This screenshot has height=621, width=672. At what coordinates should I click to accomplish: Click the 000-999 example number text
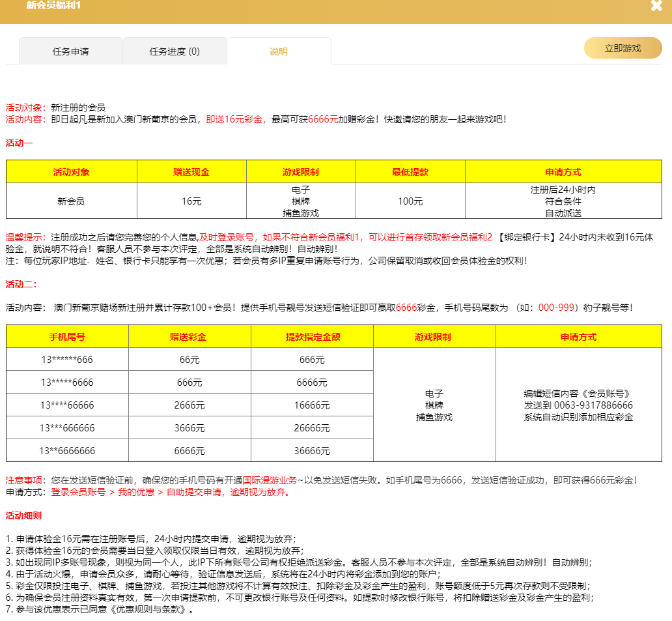pyautogui.click(x=556, y=308)
